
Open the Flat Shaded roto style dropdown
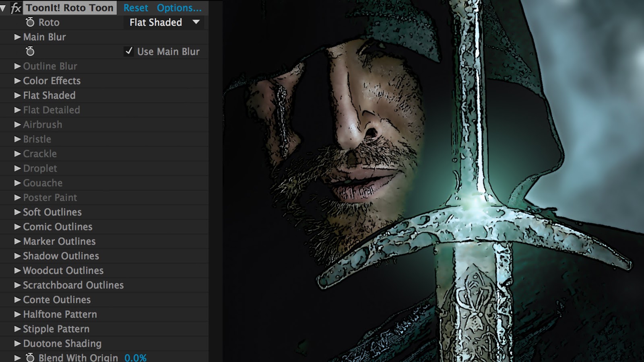163,23
